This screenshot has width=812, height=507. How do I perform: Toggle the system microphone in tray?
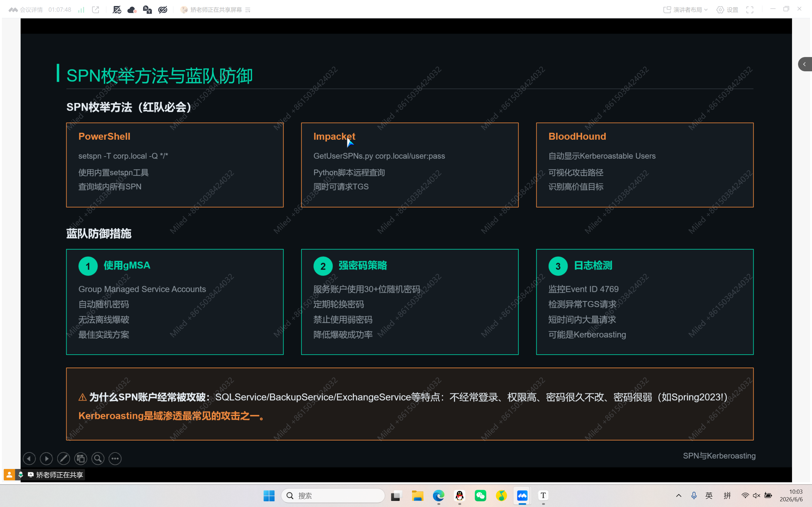tap(694, 495)
